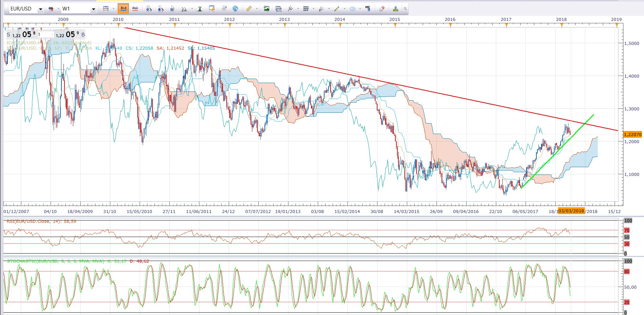Open the EUR/USD symbol dropdown

pyautogui.click(x=40, y=9)
